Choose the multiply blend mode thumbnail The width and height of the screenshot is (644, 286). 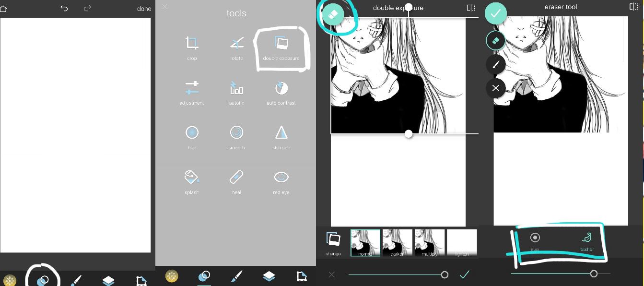[430, 243]
